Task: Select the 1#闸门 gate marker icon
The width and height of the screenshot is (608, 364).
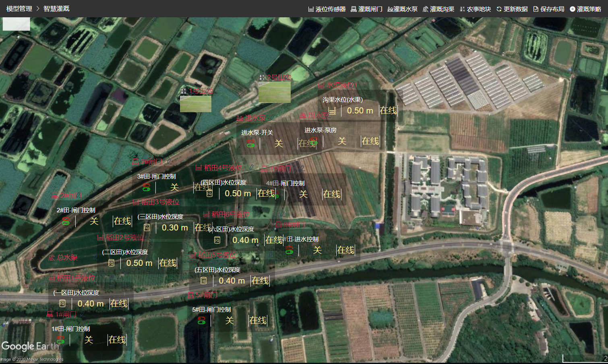Action: point(50,314)
